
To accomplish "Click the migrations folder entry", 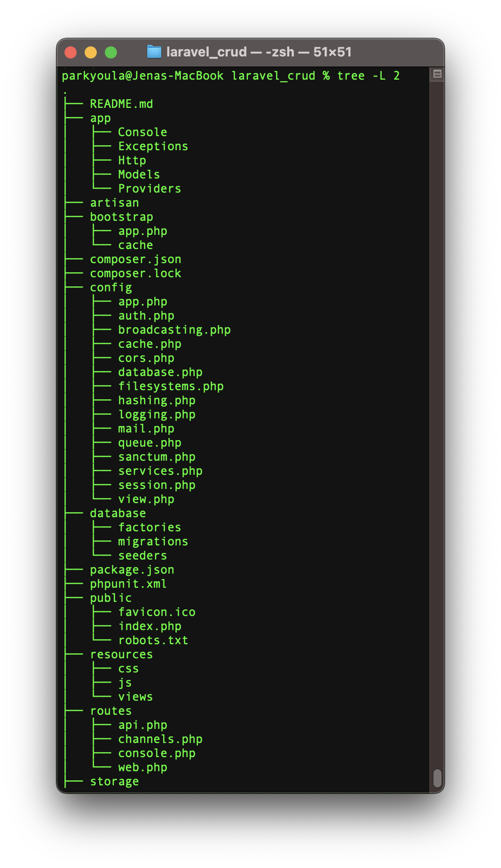I will click(153, 541).
